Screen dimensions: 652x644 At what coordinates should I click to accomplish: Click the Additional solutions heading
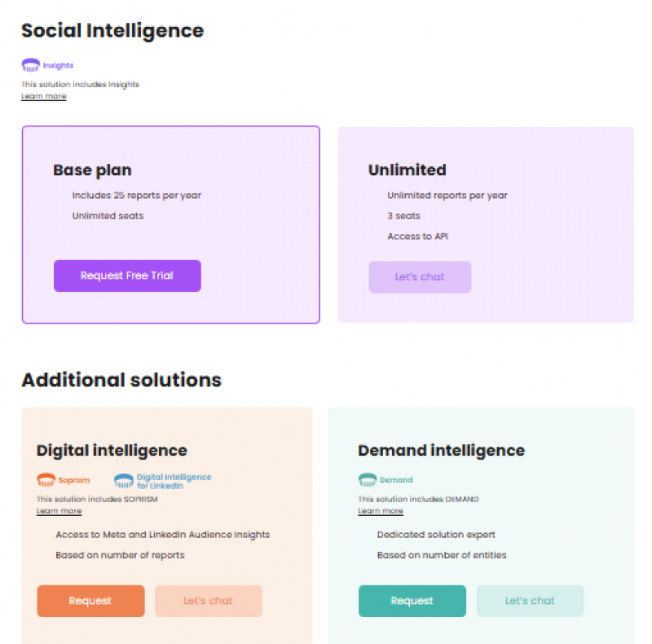pyautogui.click(x=121, y=380)
